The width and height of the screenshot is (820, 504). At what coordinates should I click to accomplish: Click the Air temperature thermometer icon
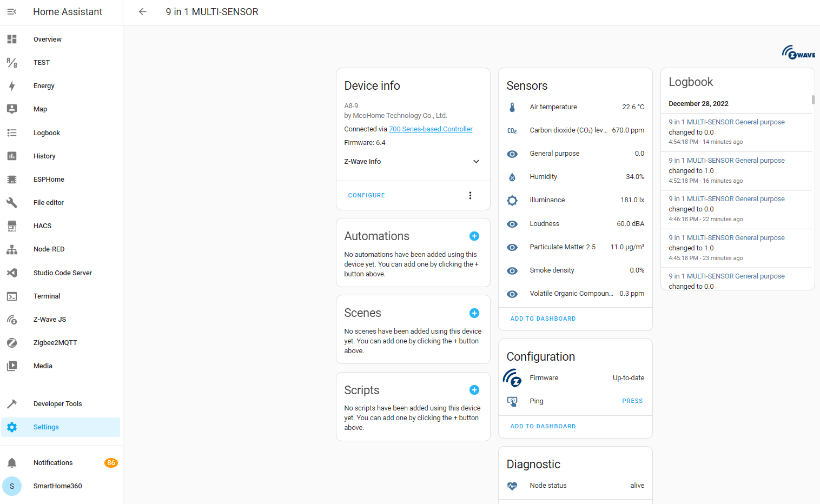click(x=512, y=107)
